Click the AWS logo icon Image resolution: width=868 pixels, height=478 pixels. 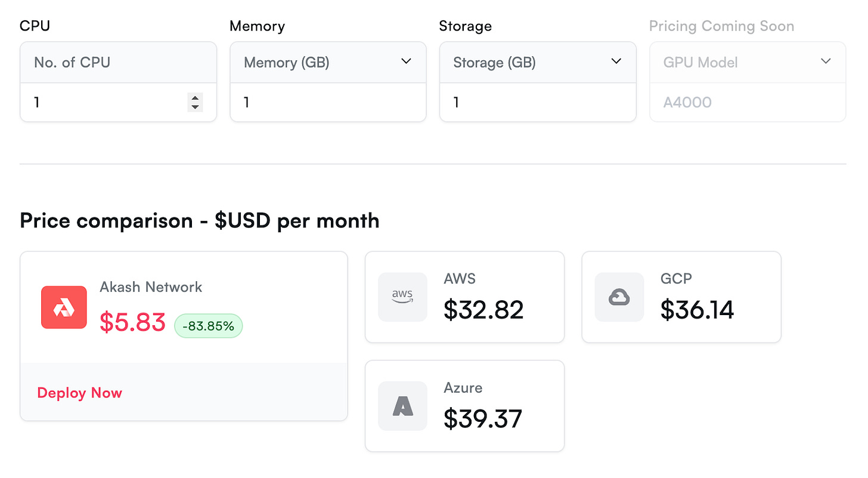(x=403, y=297)
